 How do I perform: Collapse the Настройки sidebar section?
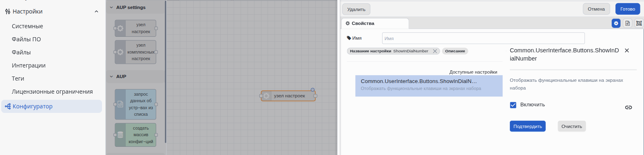96,11
